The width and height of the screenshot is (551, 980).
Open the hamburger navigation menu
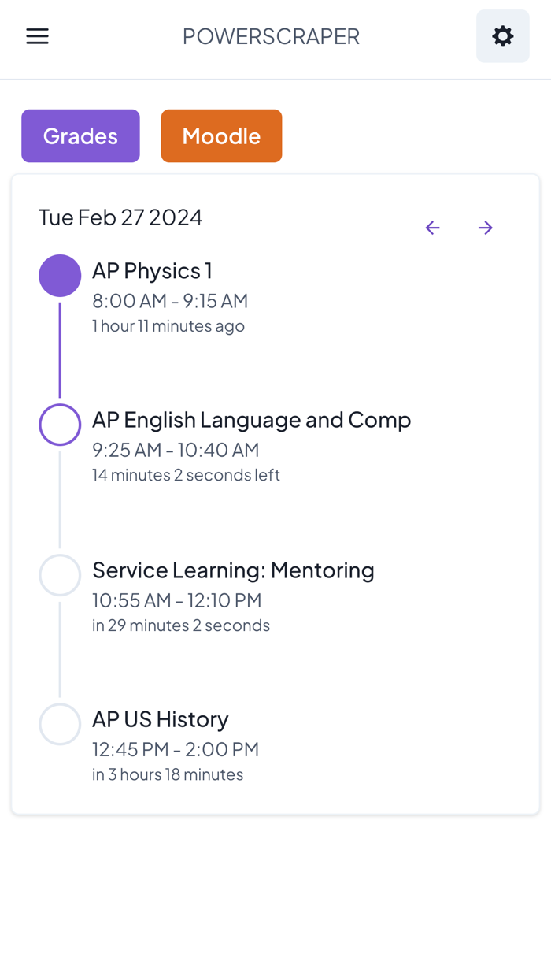(37, 36)
